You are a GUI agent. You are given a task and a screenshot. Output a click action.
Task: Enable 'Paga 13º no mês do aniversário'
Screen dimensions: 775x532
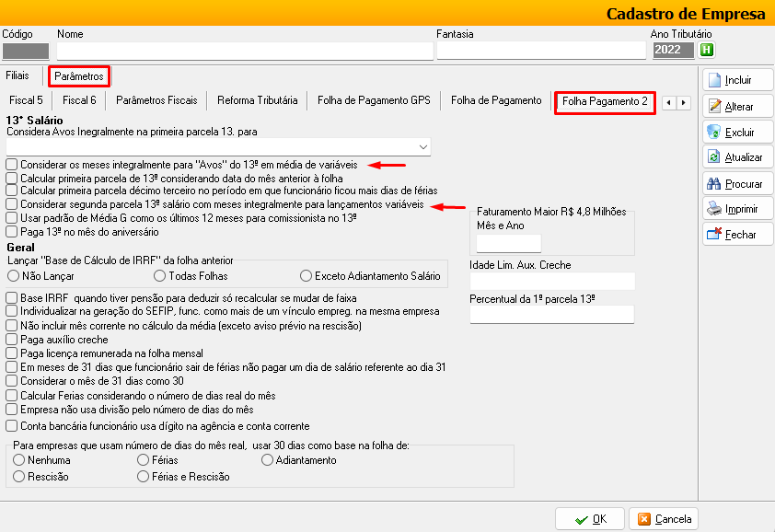[11, 232]
